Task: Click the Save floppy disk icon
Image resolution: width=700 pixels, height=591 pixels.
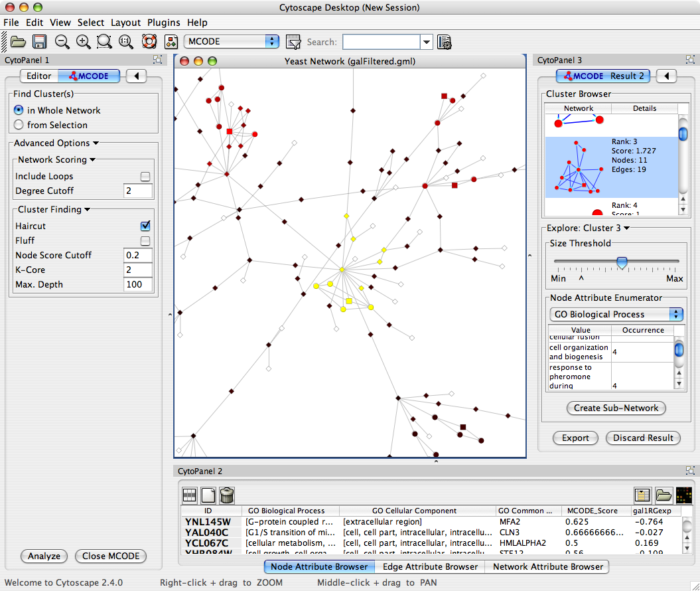Action: [40, 42]
